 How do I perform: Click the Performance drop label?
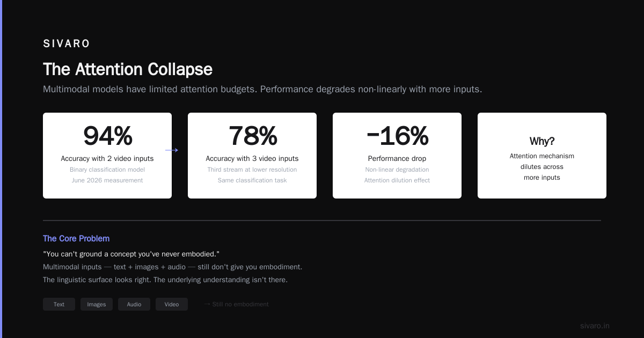pos(397,159)
